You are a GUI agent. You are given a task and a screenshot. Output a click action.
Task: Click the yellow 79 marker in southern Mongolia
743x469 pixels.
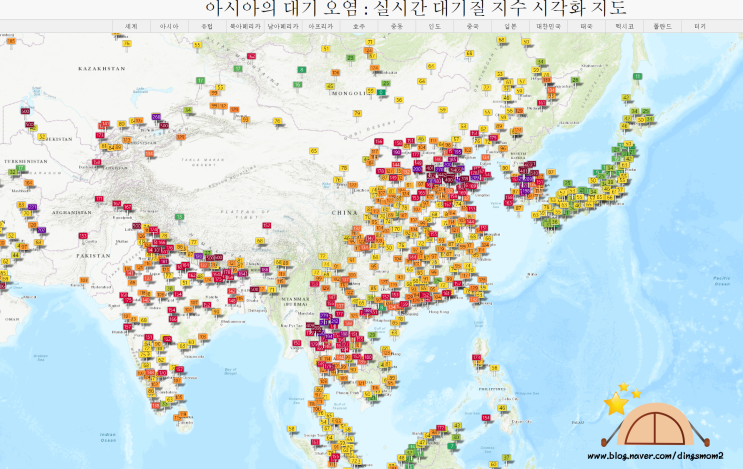pos(357,114)
